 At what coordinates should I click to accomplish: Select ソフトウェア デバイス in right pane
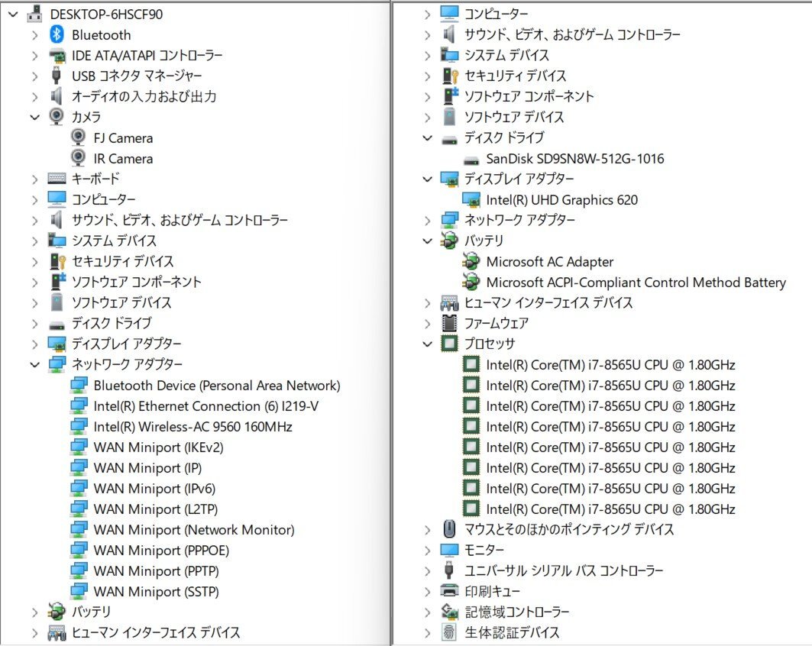click(x=514, y=117)
